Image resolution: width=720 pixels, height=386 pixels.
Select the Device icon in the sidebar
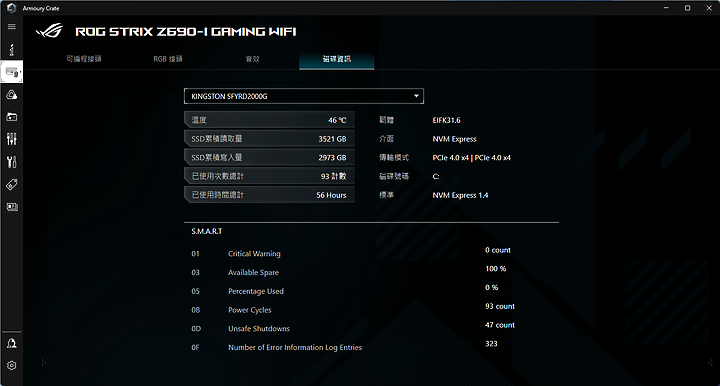(11, 72)
